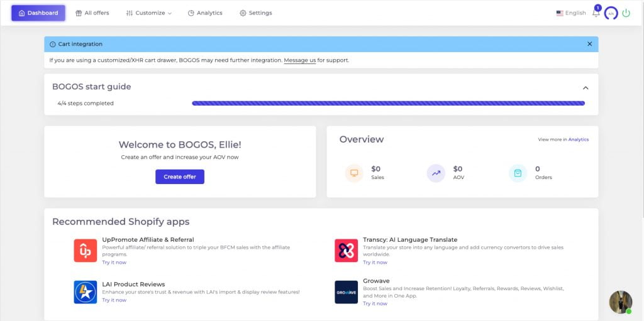The height and width of the screenshot is (321, 644).
Task: Click the Sales monitor icon in Overview
Action: click(354, 173)
